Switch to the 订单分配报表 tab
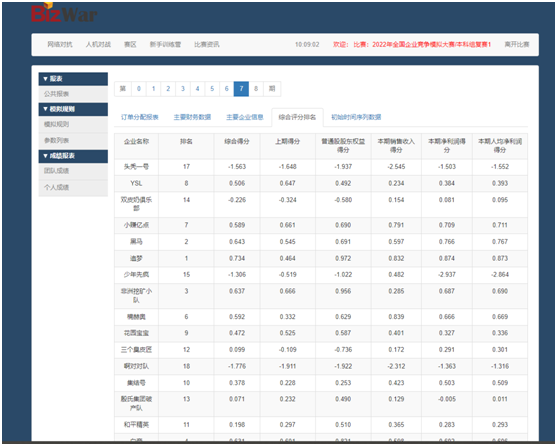 coord(140,117)
